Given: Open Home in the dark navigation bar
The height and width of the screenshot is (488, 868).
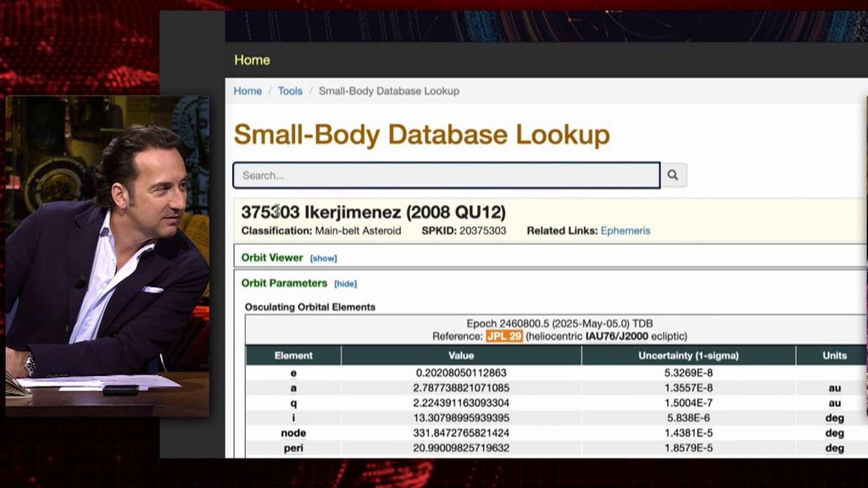Looking at the screenshot, I should point(252,60).
